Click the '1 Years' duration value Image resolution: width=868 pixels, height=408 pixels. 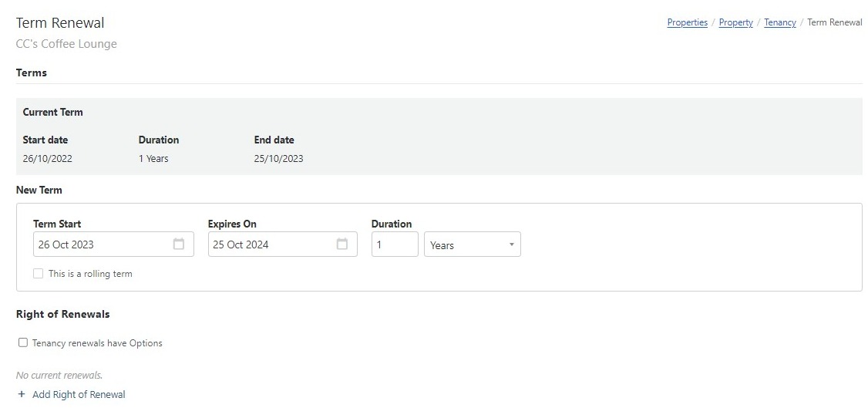(153, 159)
